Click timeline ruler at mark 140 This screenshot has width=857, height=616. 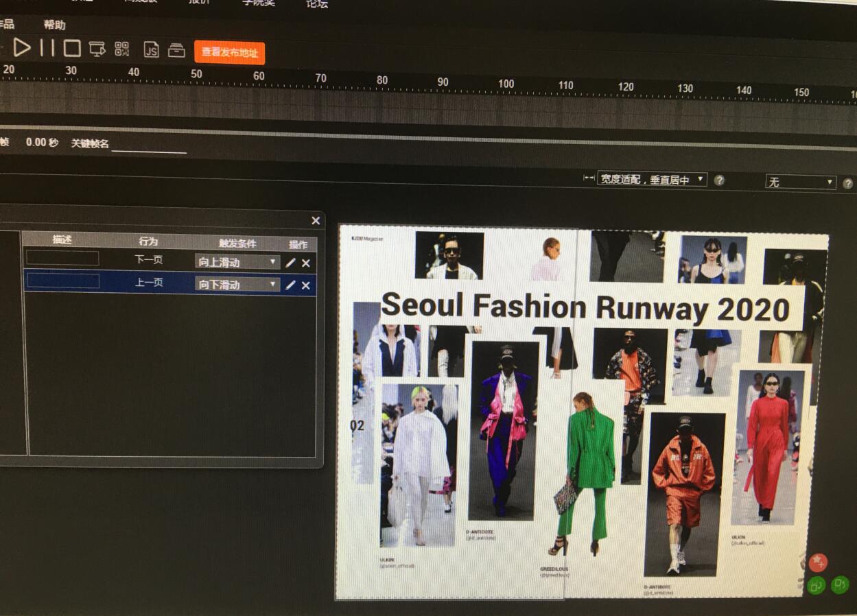pyautogui.click(x=744, y=90)
